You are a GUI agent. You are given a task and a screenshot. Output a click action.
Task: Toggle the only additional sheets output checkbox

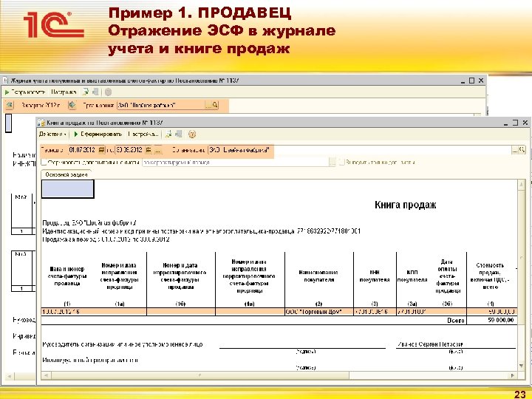tap(341, 162)
